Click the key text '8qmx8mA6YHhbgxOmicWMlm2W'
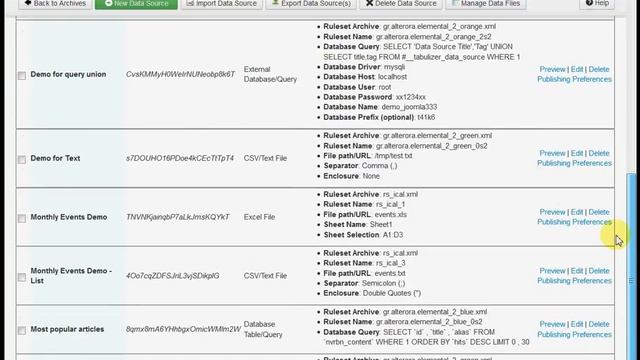 [x=183, y=329]
